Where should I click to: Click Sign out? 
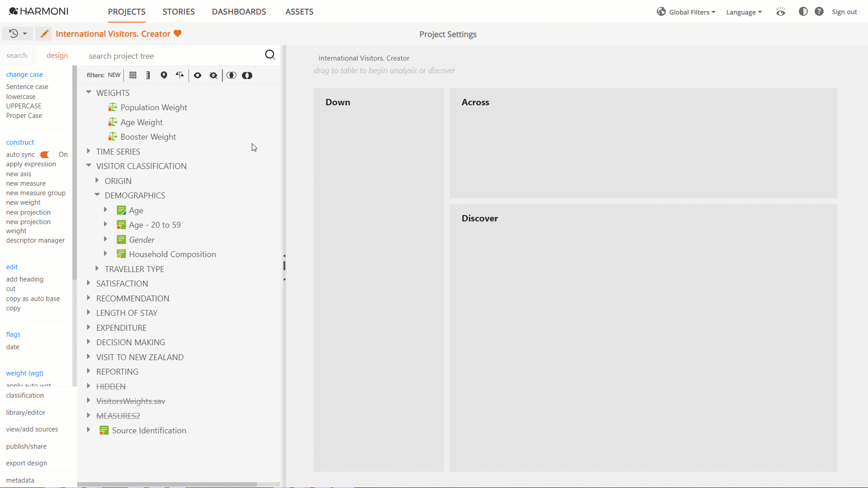click(x=844, y=12)
